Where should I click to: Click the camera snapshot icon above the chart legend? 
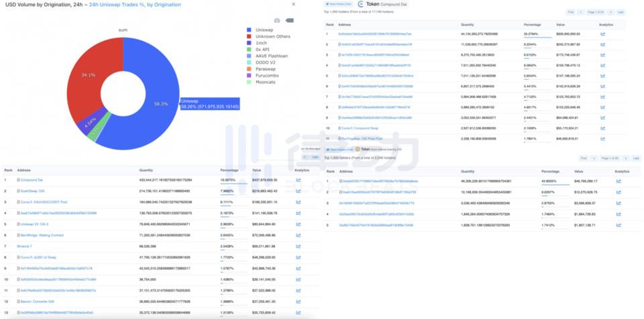pos(276,21)
